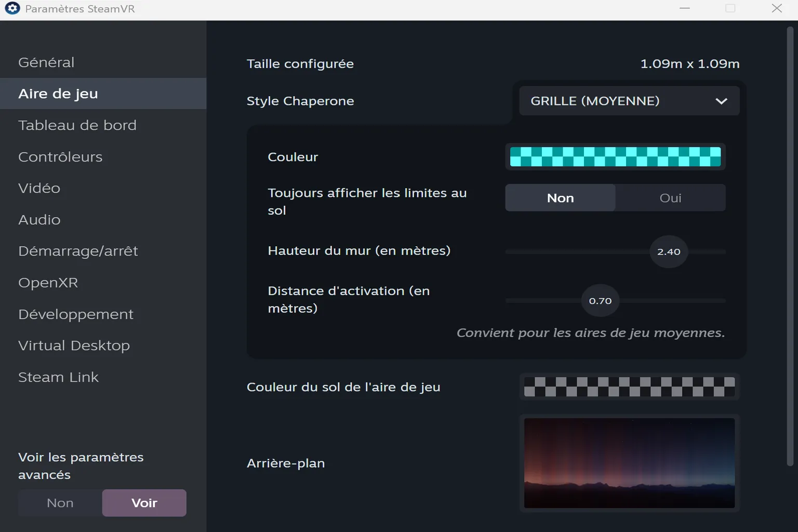This screenshot has height=532, width=798.
Task: Set always show floor limits to Oui
Action: pyautogui.click(x=670, y=198)
